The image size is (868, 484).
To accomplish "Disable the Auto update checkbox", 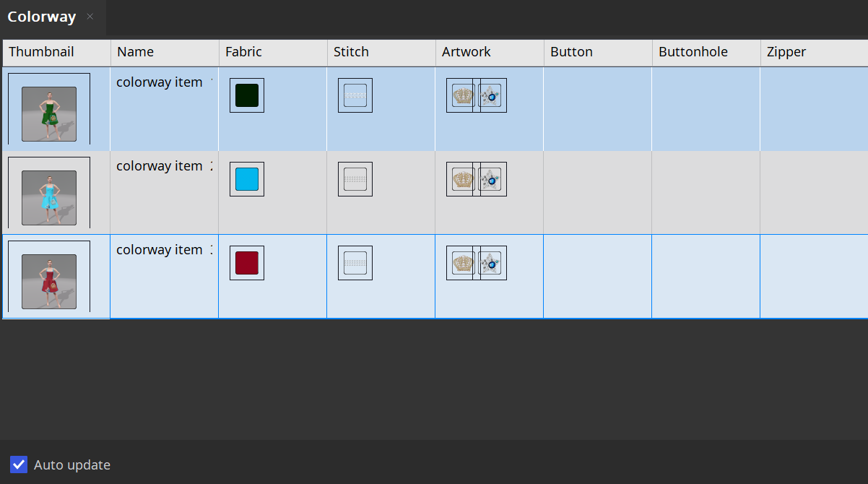I will coord(19,464).
